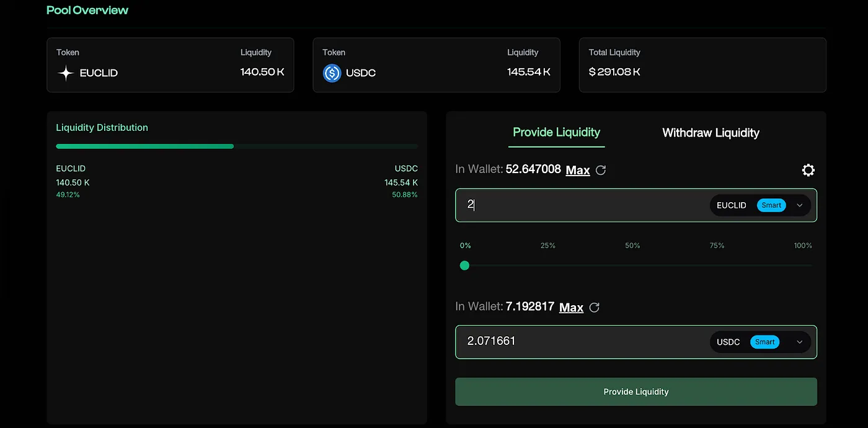The height and width of the screenshot is (428, 868).
Task: Click the Liquidity Distribution progress bar
Action: (x=237, y=146)
